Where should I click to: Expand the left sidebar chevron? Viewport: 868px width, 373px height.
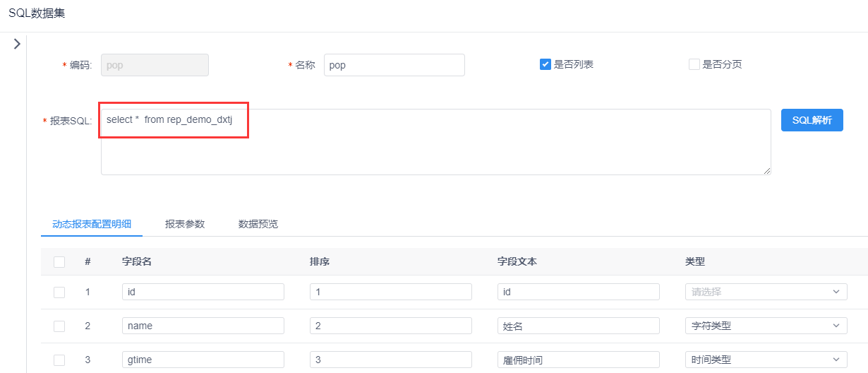[17, 44]
